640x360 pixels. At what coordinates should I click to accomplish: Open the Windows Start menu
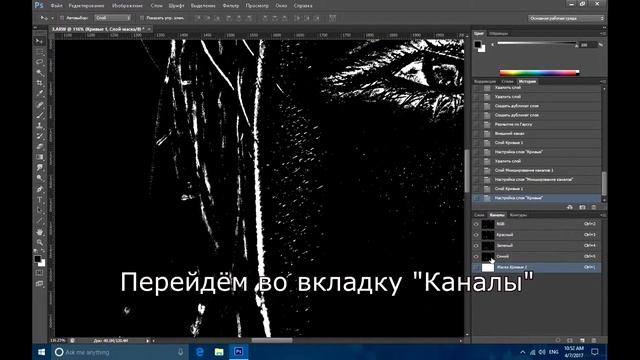click(x=42, y=351)
